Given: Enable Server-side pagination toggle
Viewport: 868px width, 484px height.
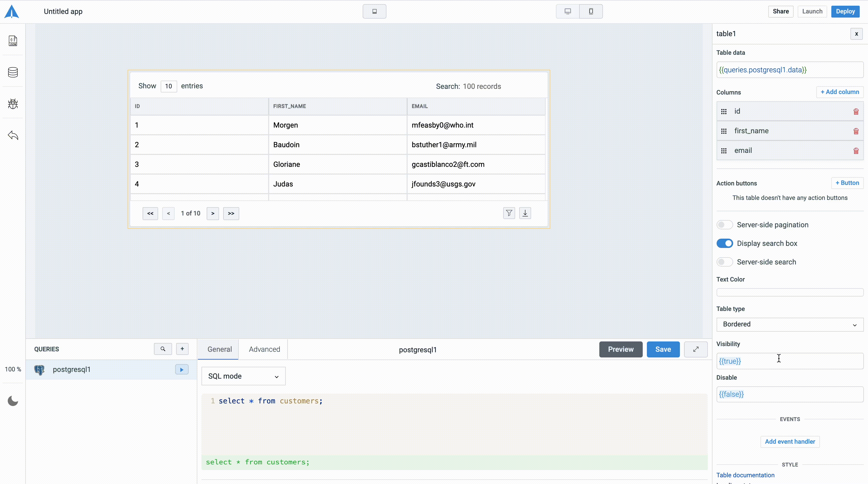Looking at the screenshot, I should pyautogui.click(x=724, y=225).
